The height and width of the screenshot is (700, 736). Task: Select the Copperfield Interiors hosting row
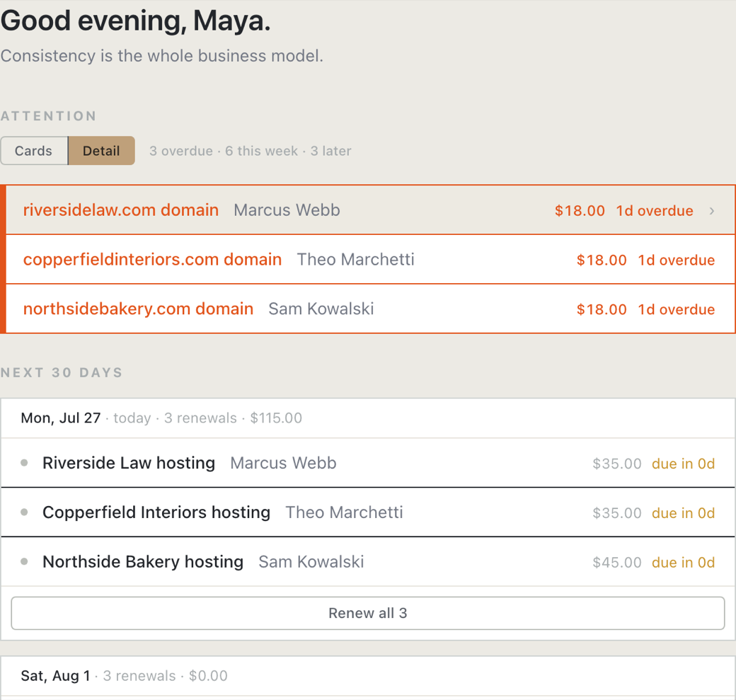pyautogui.click(x=367, y=512)
